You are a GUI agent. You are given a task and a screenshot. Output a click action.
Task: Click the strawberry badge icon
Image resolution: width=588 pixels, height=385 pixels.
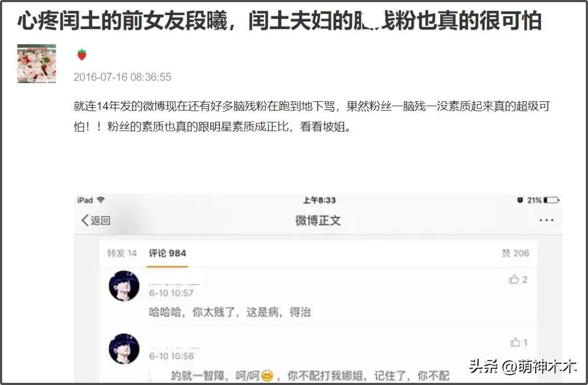pos(82,55)
